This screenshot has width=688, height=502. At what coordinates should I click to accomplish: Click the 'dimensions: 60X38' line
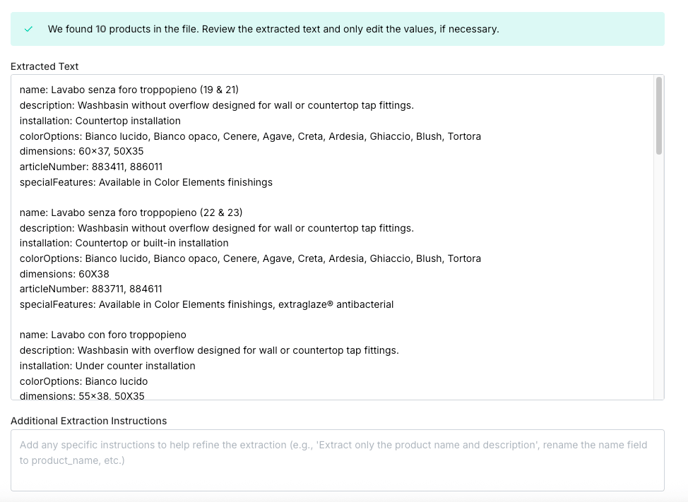point(64,274)
